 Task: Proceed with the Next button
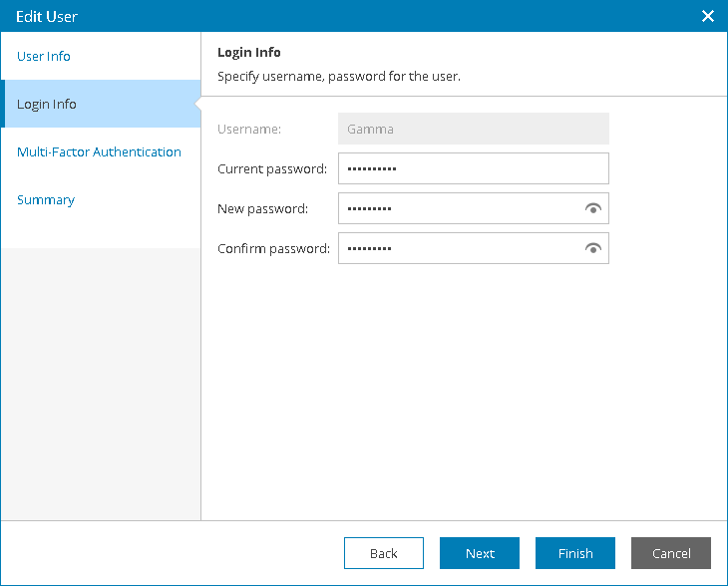tap(480, 553)
